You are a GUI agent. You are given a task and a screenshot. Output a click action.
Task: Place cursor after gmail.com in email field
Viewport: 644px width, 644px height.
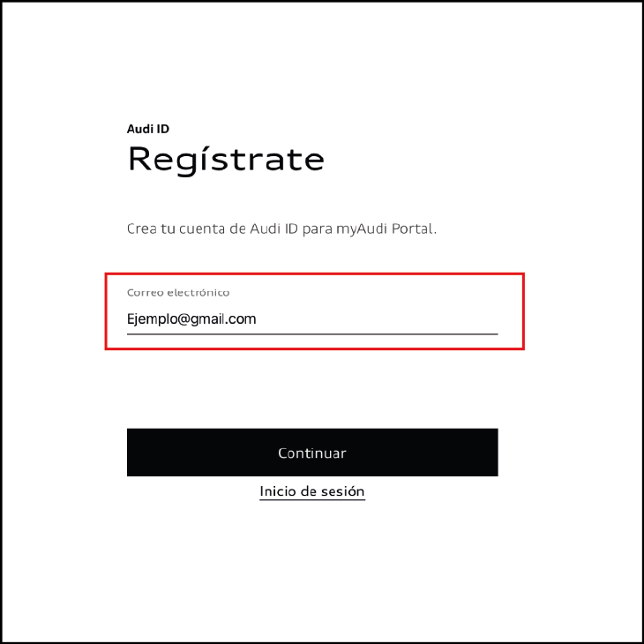pos(258,319)
